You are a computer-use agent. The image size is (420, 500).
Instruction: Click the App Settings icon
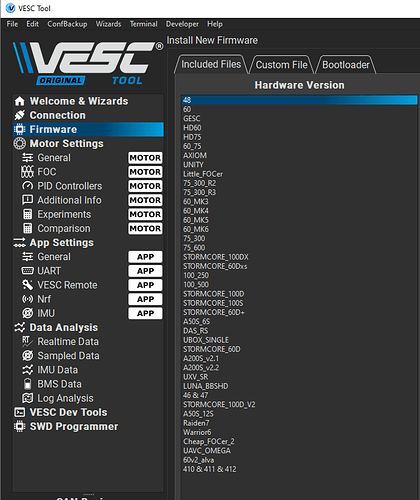coord(20,243)
